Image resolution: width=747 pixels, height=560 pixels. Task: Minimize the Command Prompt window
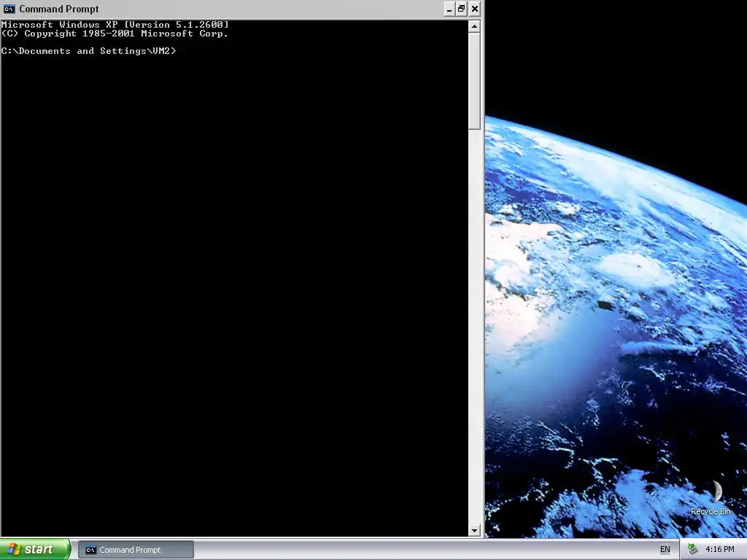449,9
